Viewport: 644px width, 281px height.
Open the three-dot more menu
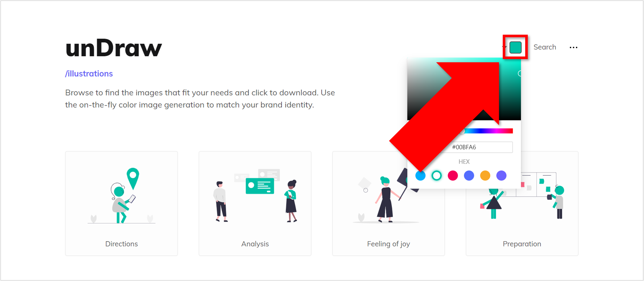[573, 48]
